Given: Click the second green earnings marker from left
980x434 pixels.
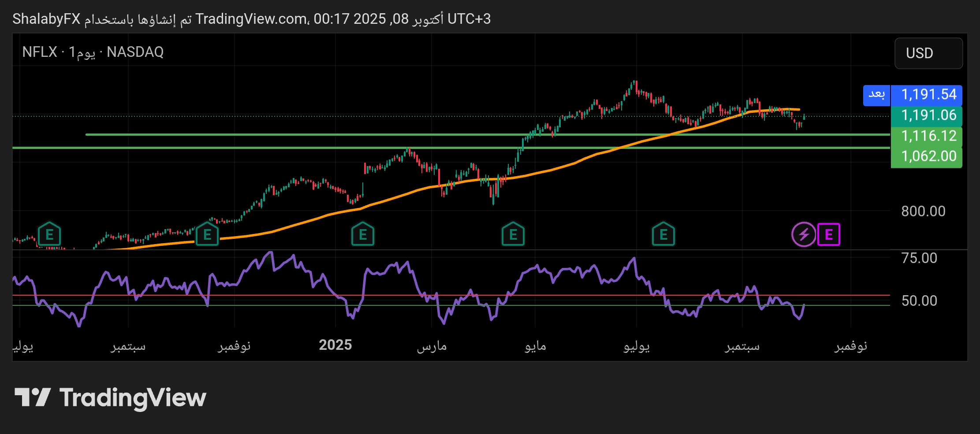Looking at the screenshot, I should [207, 234].
